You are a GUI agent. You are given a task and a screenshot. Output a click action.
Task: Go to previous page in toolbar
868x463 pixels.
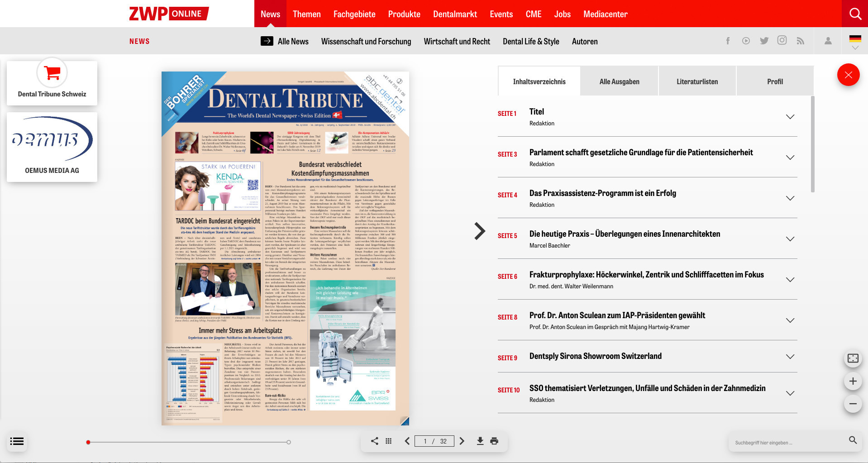(x=407, y=441)
